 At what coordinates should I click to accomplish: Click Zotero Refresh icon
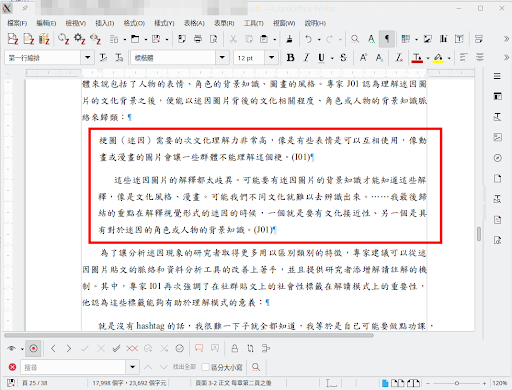pos(63,39)
